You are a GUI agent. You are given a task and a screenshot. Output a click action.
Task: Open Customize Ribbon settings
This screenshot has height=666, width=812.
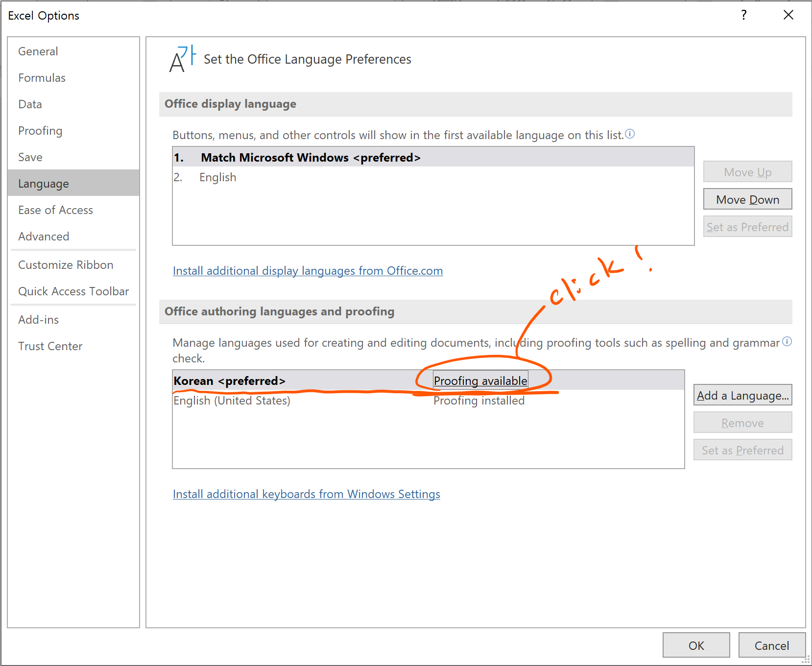tap(73, 265)
